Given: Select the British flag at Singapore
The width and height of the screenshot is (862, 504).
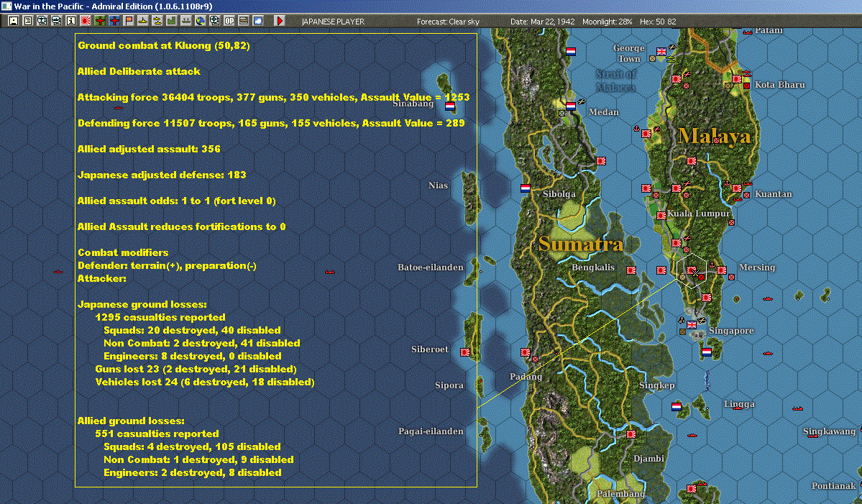Looking at the screenshot, I should click(x=692, y=325).
